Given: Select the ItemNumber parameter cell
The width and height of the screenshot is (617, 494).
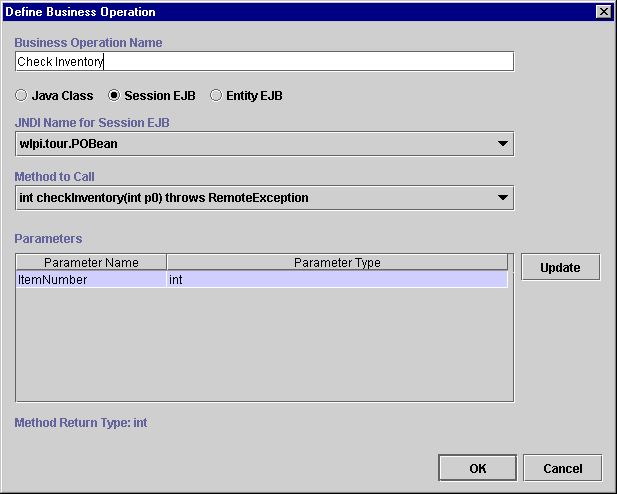Looking at the screenshot, I should [91, 279].
